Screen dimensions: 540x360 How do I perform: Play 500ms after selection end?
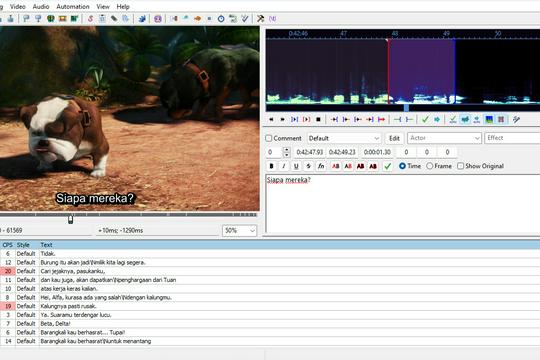pos(346,120)
